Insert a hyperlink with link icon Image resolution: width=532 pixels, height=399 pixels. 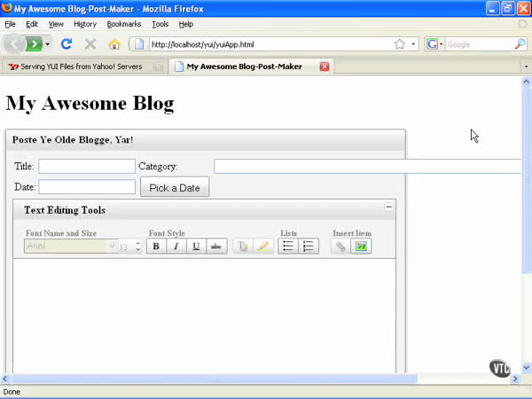[x=340, y=246]
